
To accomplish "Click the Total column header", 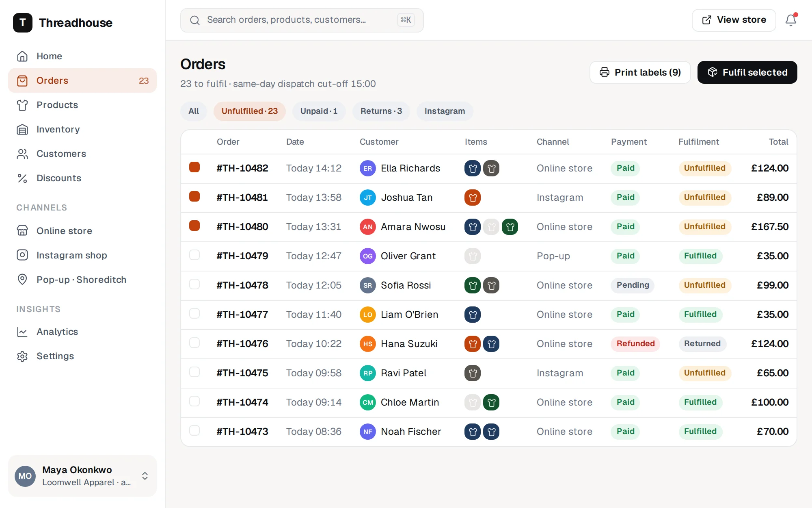I will coord(778,142).
